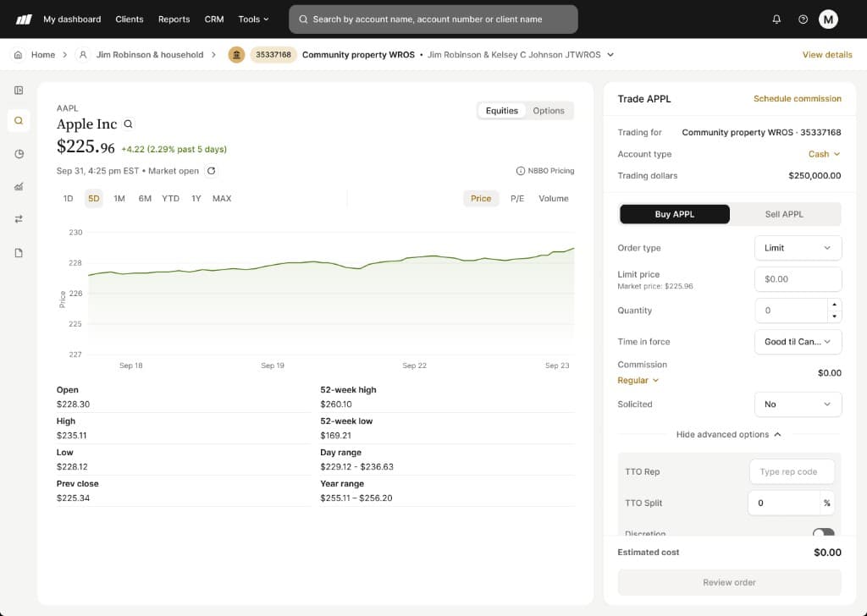Select the 1M chart range
This screenshot has height=616, width=867.
[119, 198]
